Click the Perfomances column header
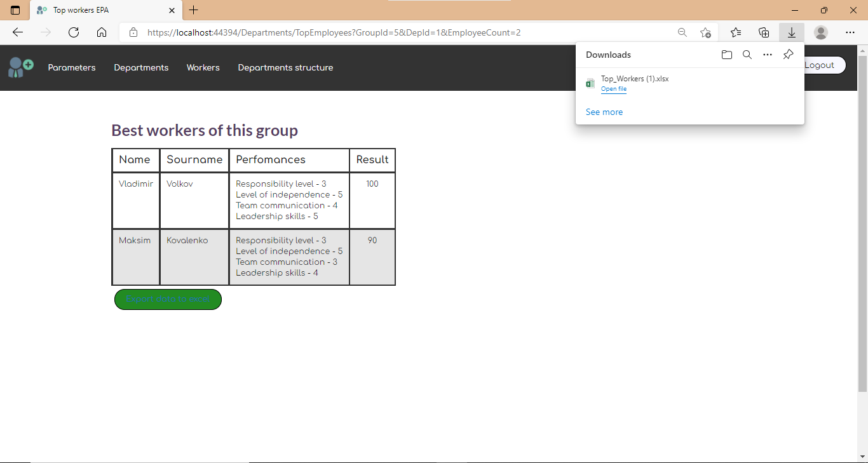 pos(289,160)
